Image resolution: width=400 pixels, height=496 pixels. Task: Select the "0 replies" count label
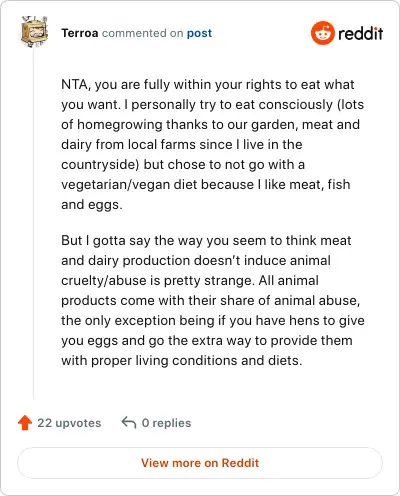pyautogui.click(x=166, y=423)
